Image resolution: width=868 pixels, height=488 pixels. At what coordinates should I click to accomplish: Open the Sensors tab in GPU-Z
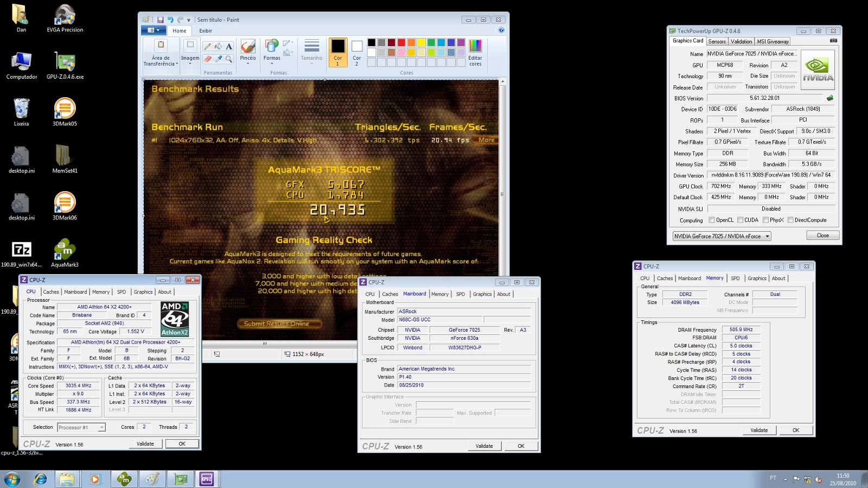[x=717, y=41]
